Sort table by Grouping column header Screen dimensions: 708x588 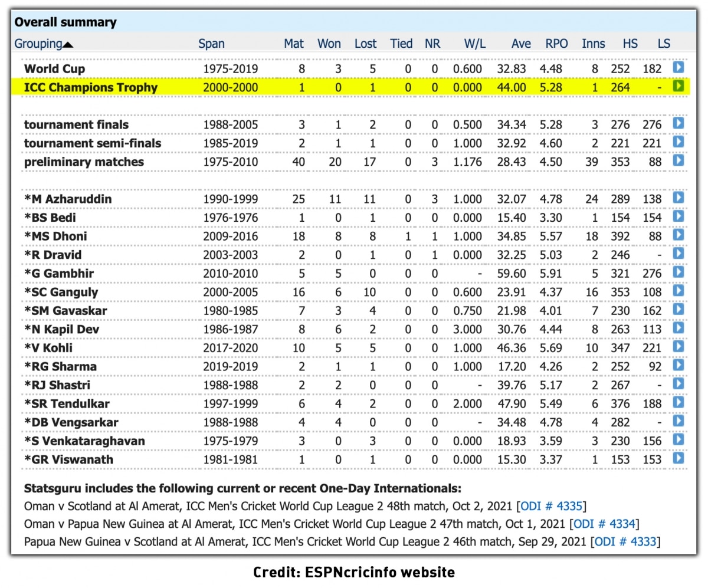tap(38, 44)
